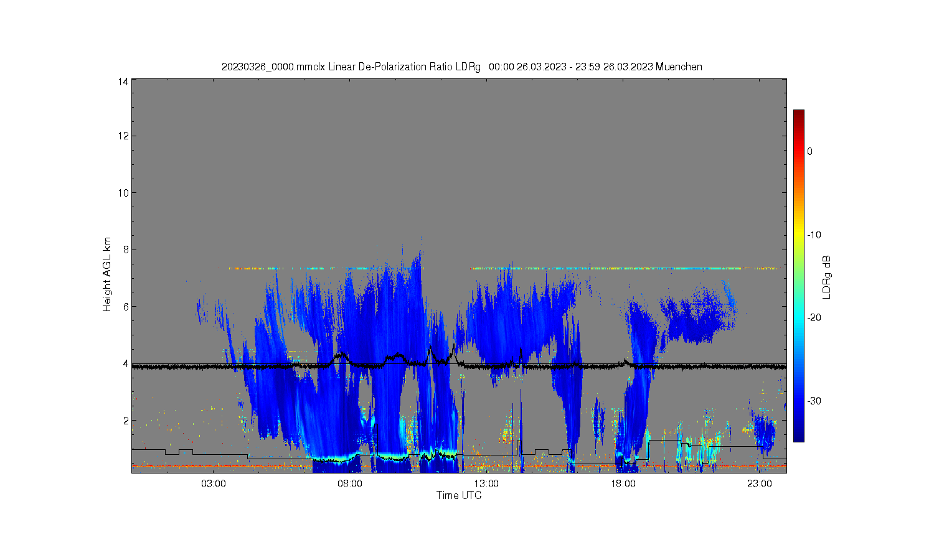Click the '10' height tick label

click(124, 193)
